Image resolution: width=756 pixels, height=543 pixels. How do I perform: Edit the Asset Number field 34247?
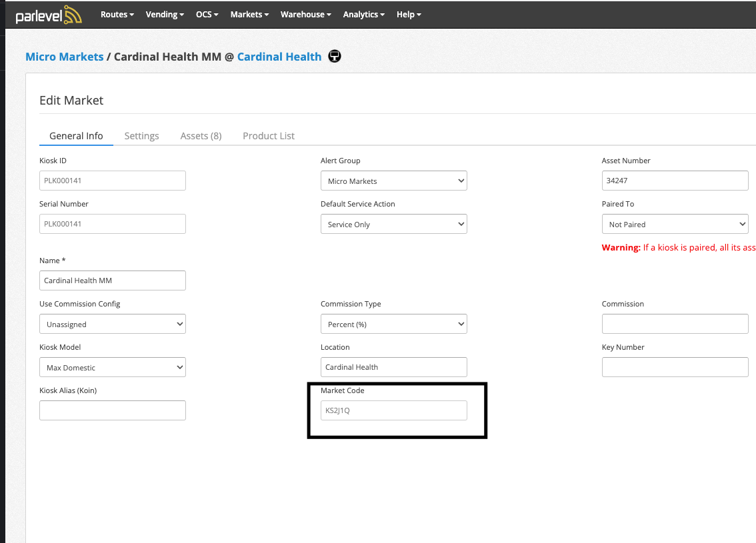click(675, 181)
